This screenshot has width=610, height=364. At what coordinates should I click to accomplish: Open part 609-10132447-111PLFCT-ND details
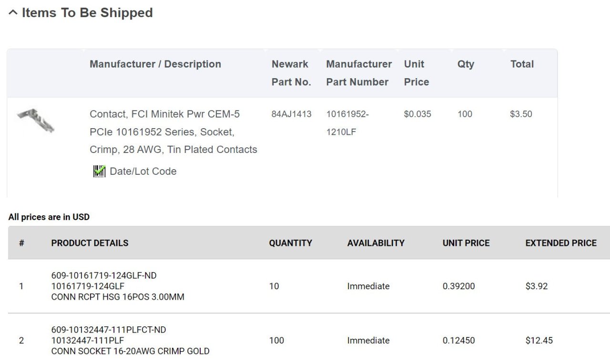[109, 330]
